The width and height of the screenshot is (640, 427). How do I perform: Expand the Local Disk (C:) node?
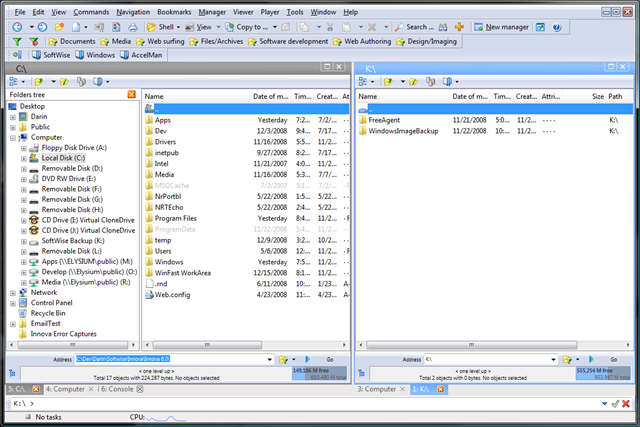point(24,159)
